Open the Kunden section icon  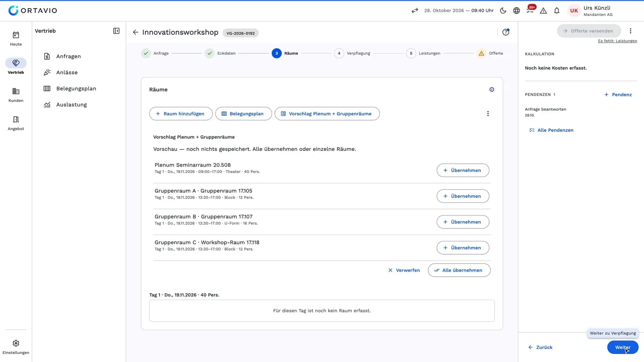(x=16, y=91)
